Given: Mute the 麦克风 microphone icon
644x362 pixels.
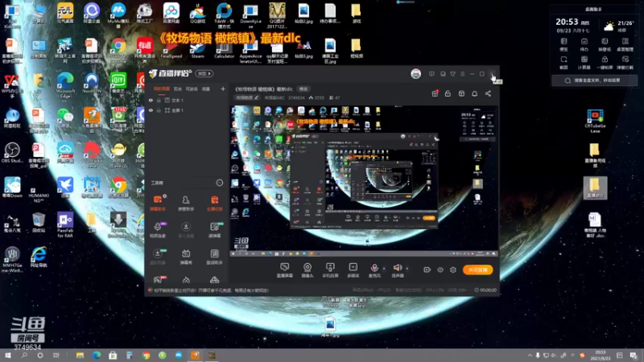Looking at the screenshot, I should [374, 268].
